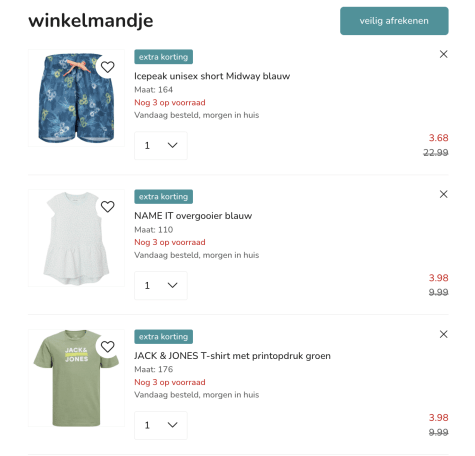Delete JACK & JONES T-shirt from cart
This screenshot has height=456, width=475.
click(443, 334)
